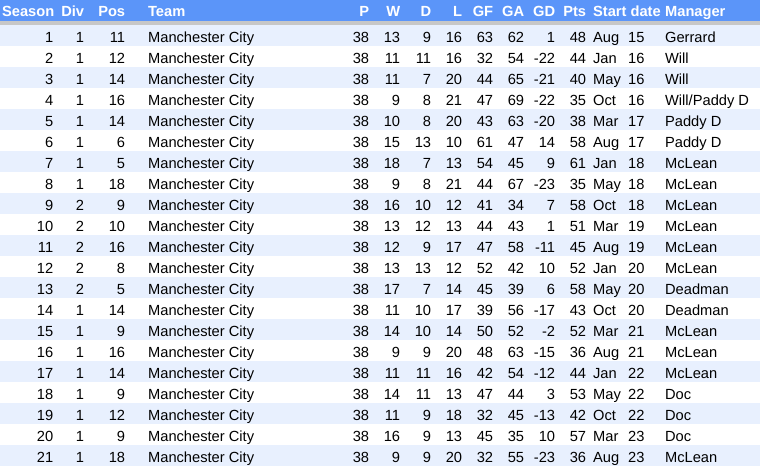Sort by the Pts column header
Screen dimensions: 760x466
(x=574, y=11)
